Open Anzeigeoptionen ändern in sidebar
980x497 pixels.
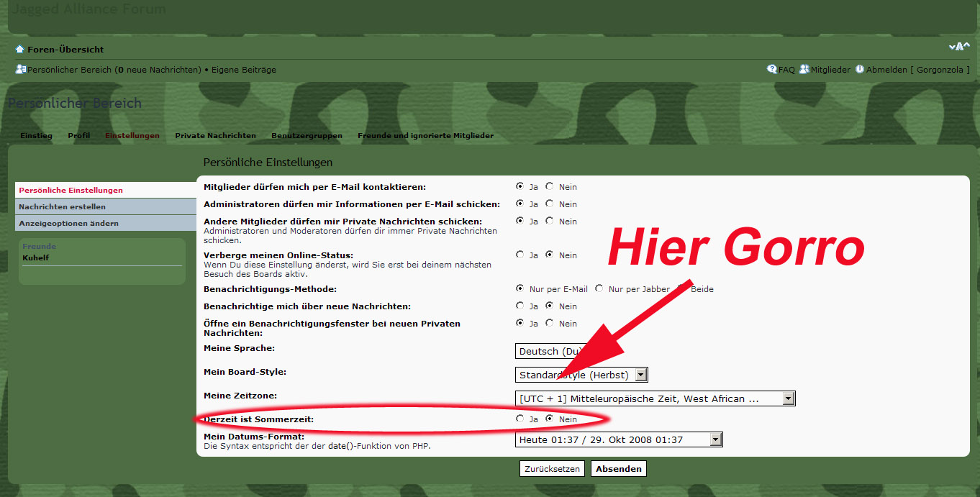tap(69, 223)
